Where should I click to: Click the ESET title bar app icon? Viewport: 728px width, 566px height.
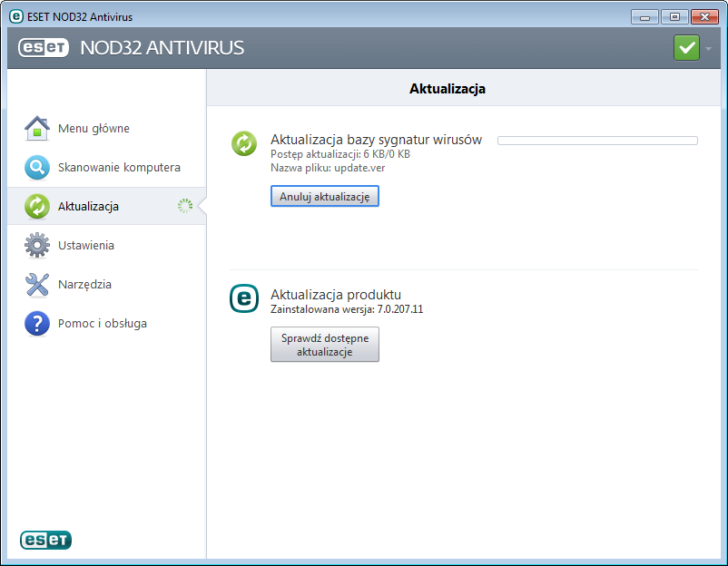15,16
